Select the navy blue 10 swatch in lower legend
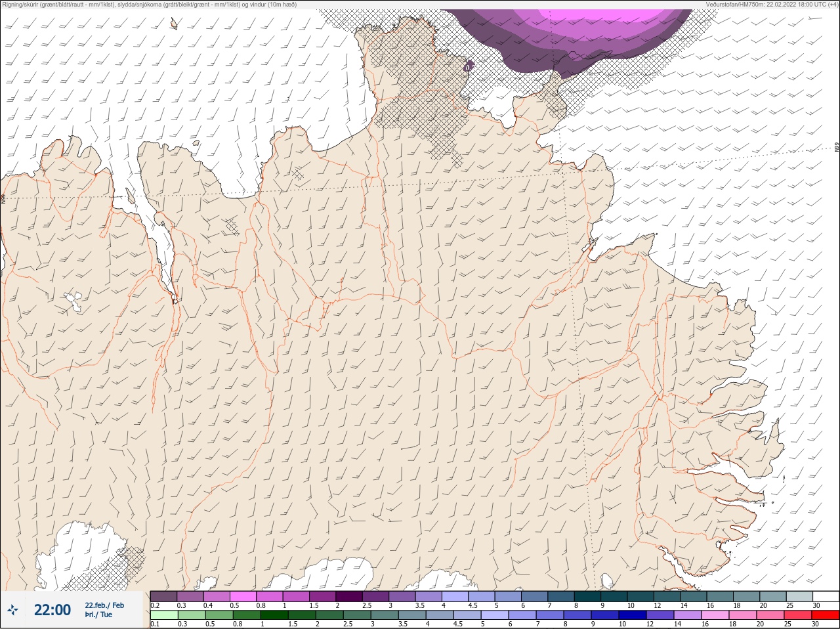Image resolution: width=840 pixels, height=629 pixels. tap(632, 615)
